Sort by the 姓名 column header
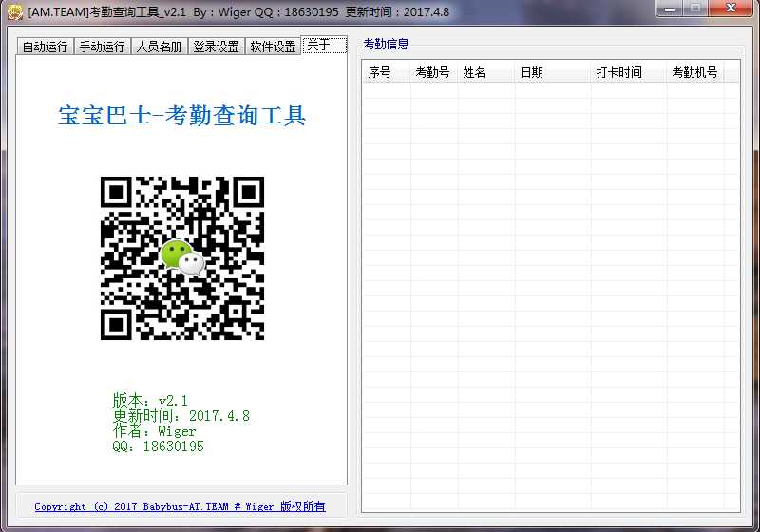This screenshot has width=760, height=532. click(486, 73)
